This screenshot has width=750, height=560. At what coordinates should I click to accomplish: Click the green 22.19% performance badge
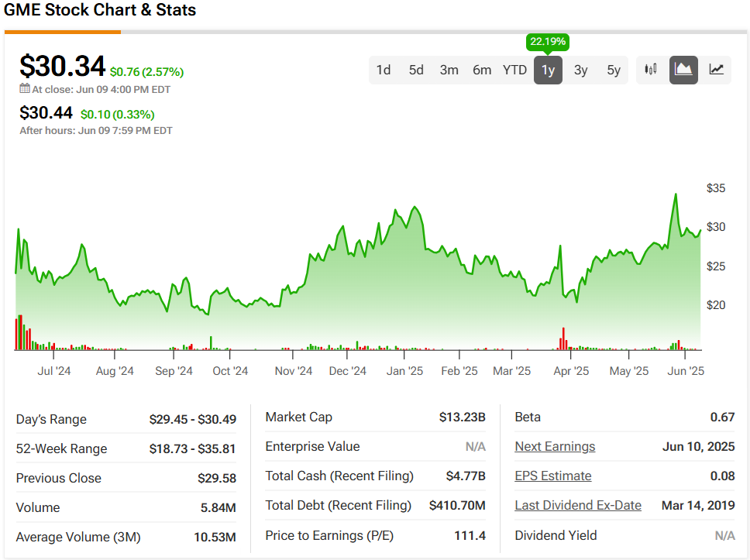click(548, 41)
